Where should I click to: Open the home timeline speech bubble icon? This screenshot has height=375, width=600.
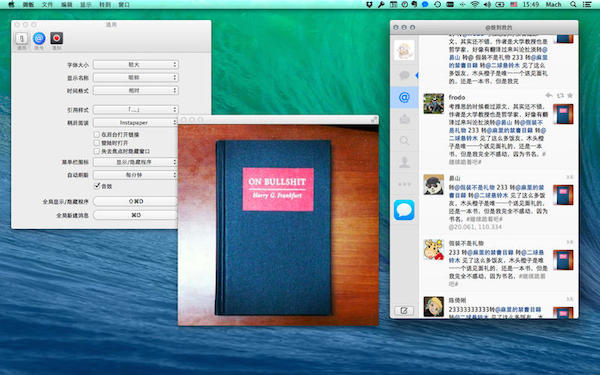[404, 75]
